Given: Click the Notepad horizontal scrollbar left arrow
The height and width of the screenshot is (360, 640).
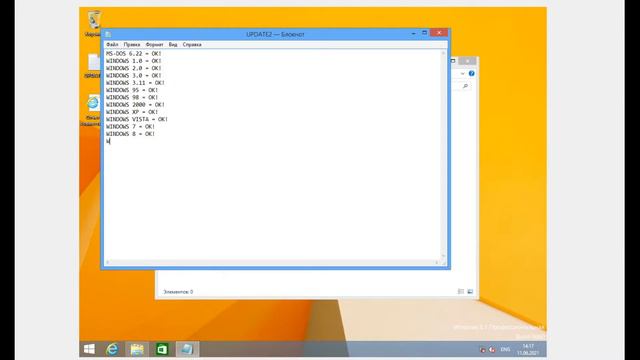Looking at the screenshot, I should point(108,262).
